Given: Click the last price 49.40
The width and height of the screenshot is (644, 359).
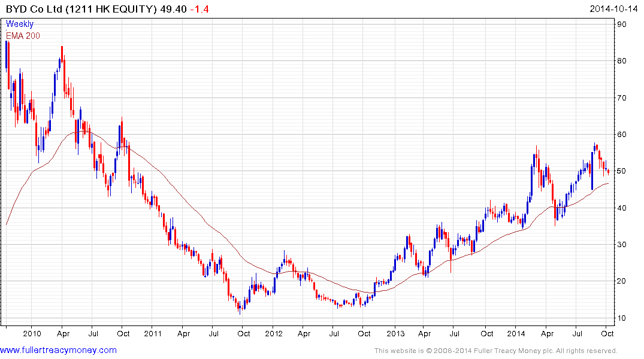Looking at the screenshot, I should point(173,9).
